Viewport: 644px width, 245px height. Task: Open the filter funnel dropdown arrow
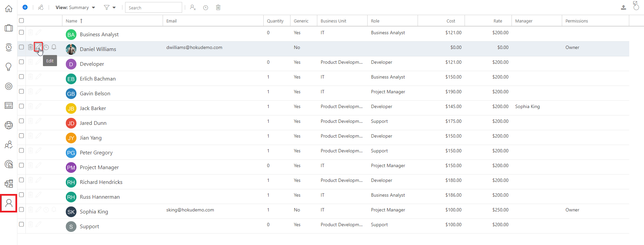click(x=114, y=7)
